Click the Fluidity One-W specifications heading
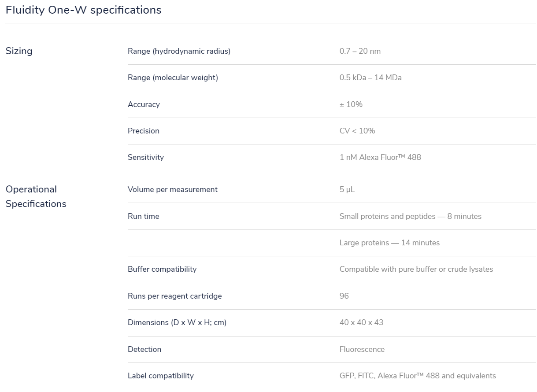 tap(83, 10)
